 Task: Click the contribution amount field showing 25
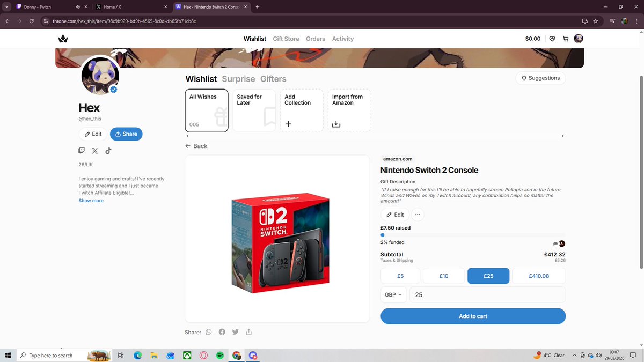tap(487, 294)
